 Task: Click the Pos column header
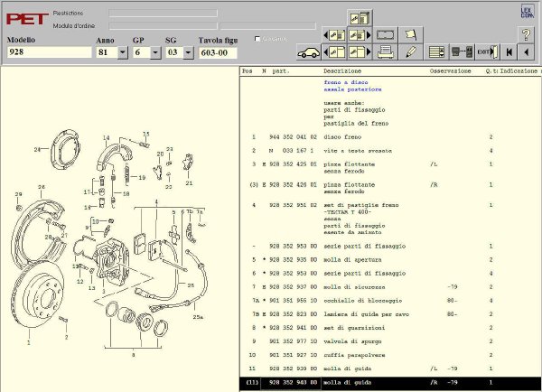(x=248, y=70)
